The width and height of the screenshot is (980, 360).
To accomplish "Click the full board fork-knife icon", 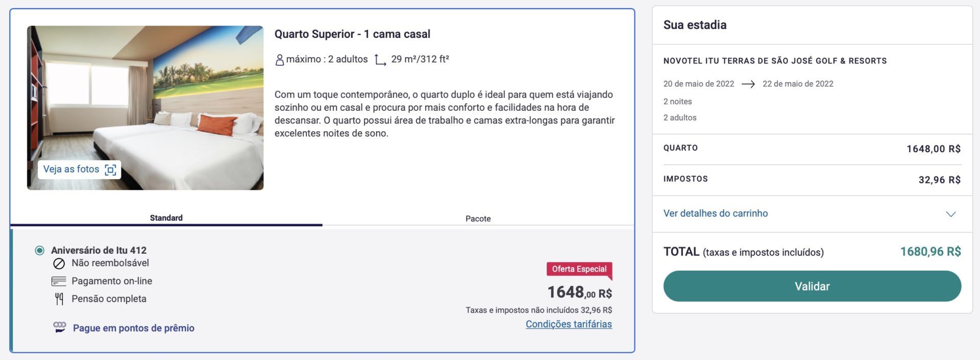I will tap(59, 299).
